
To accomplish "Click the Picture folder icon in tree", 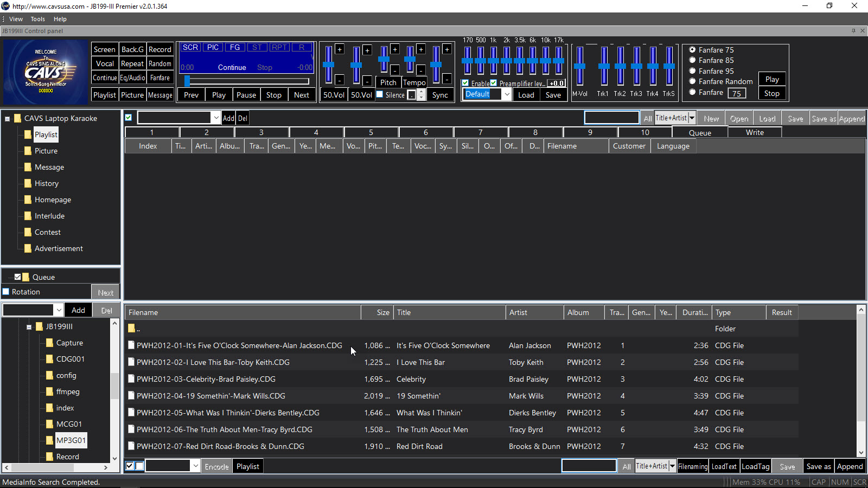I will coord(28,151).
